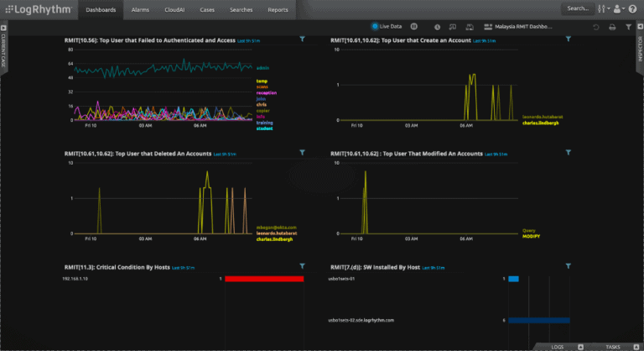Open the user account dropdown
The image size is (644, 351).
(x=619, y=8)
